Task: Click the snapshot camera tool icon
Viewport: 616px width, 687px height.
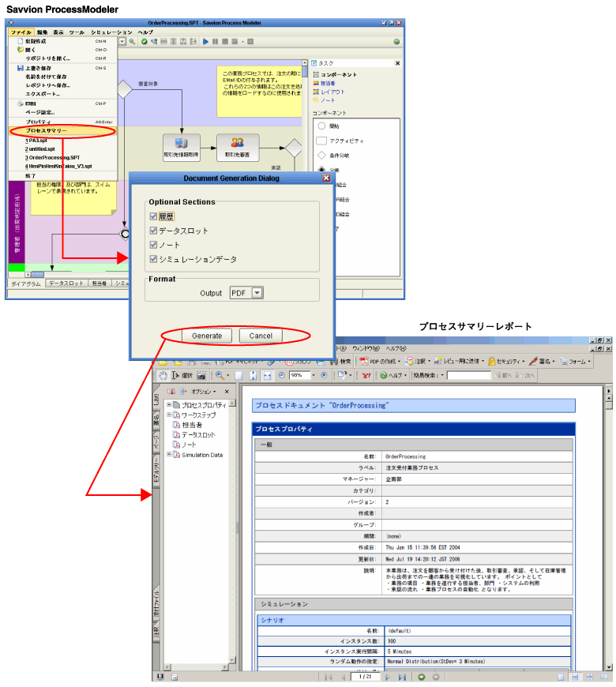Action: pyautogui.click(x=201, y=376)
